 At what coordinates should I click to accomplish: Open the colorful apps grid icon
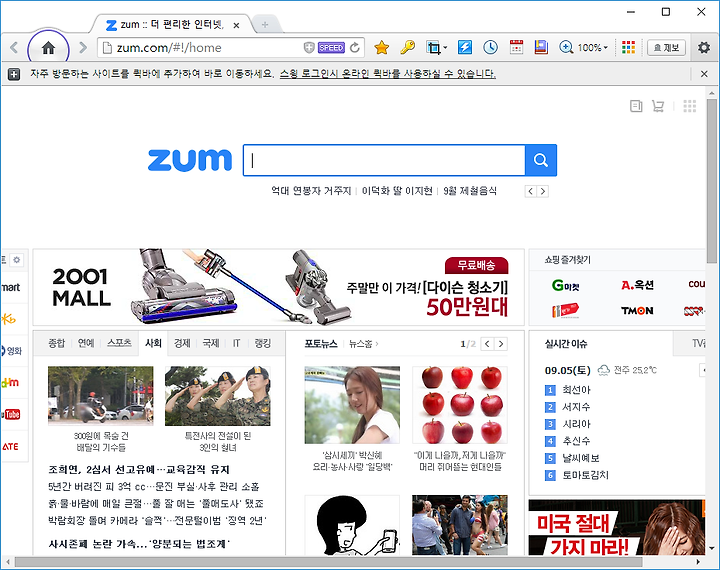point(628,47)
